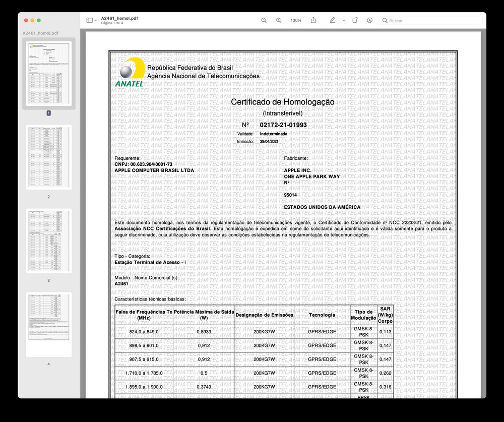The height and width of the screenshot is (422, 504).
Task: Click SAR value 0,113
Action: click(385, 332)
